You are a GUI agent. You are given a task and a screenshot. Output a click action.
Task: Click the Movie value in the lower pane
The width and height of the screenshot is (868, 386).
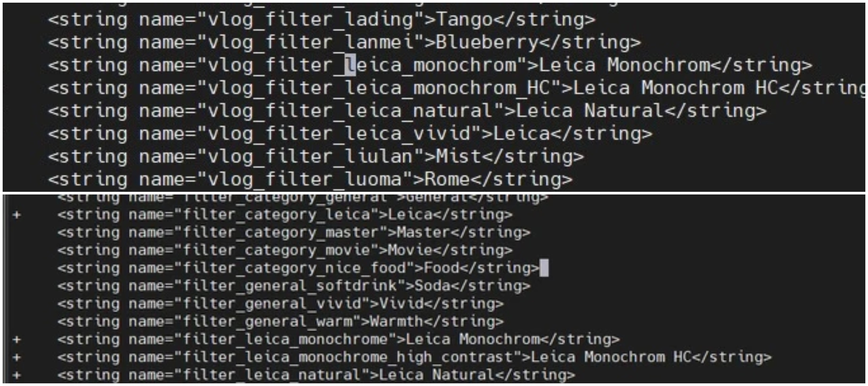(410, 251)
